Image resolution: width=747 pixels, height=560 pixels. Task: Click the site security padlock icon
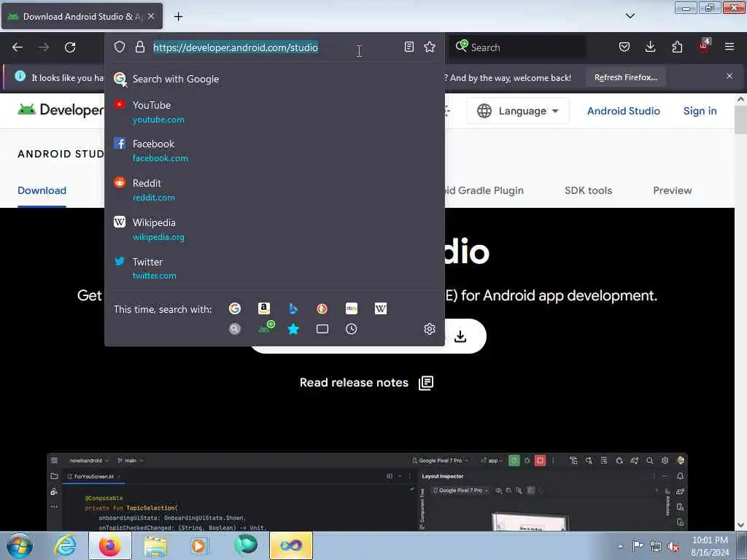139,47
